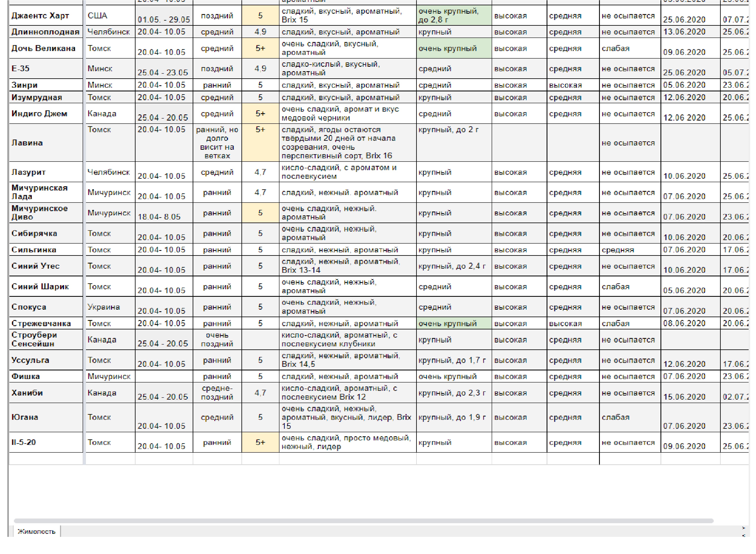Click the date 13.06.2020 cell

[690, 32]
